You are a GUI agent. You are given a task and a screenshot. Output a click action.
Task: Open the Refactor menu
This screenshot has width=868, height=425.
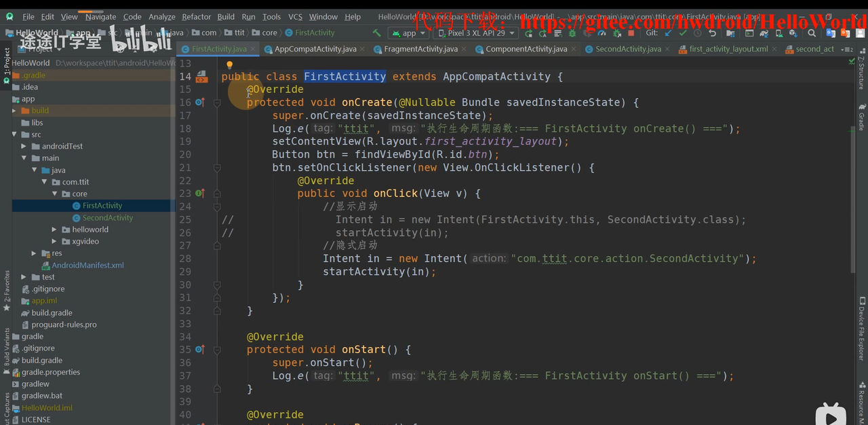[x=196, y=16]
